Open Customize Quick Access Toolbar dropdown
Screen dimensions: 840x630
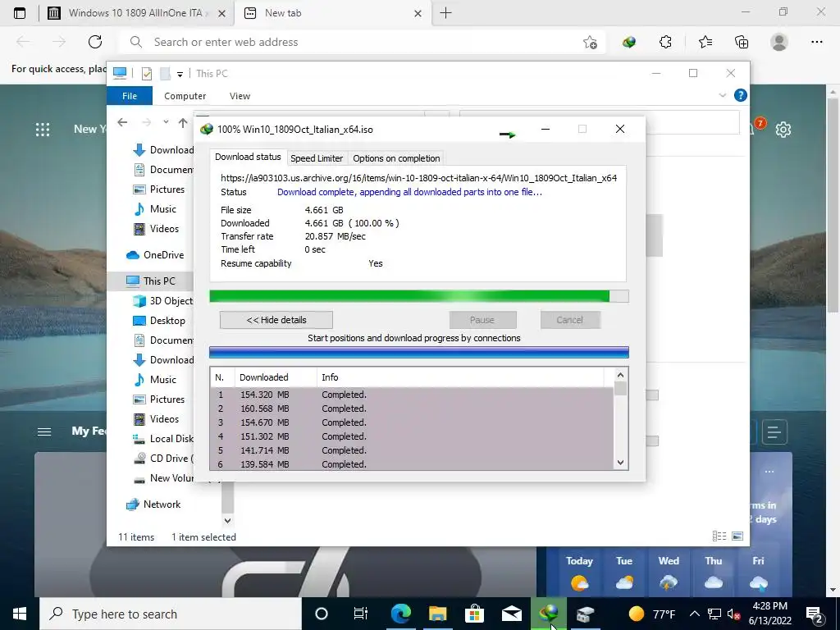180,74
